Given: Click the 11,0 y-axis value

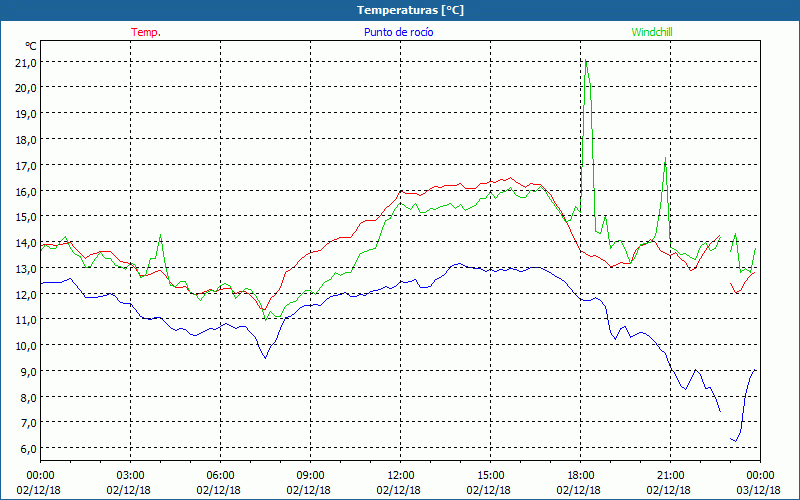Looking at the screenshot, I should 26,320.
